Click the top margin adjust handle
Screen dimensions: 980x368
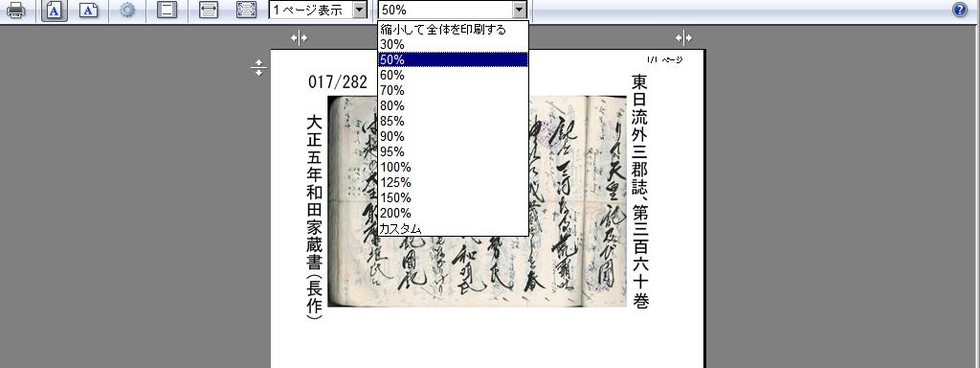[x=258, y=68]
